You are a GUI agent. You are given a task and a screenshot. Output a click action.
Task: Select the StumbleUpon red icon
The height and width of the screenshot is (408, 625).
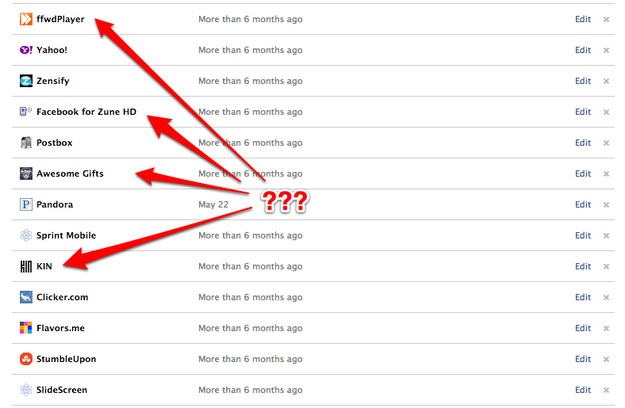[x=26, y=359]
